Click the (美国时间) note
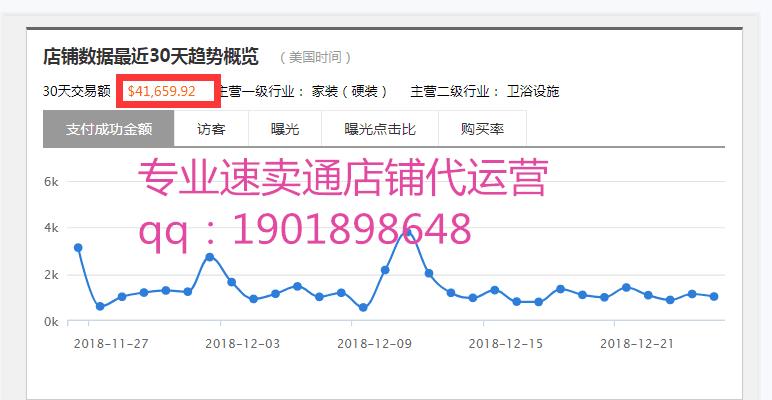The height and width of the screenshot is (400, 772). pyautogui.click(x=315, y=57)
